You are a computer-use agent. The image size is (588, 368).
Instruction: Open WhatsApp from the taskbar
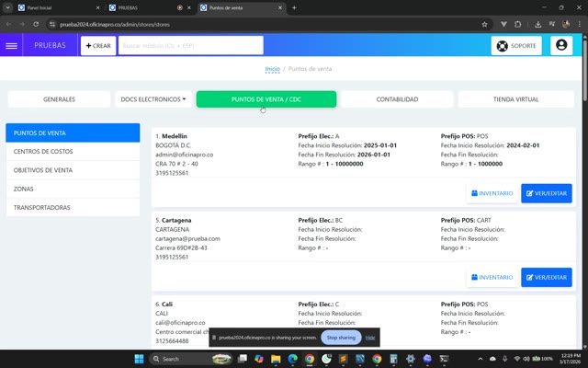click(x=326, y=359)
